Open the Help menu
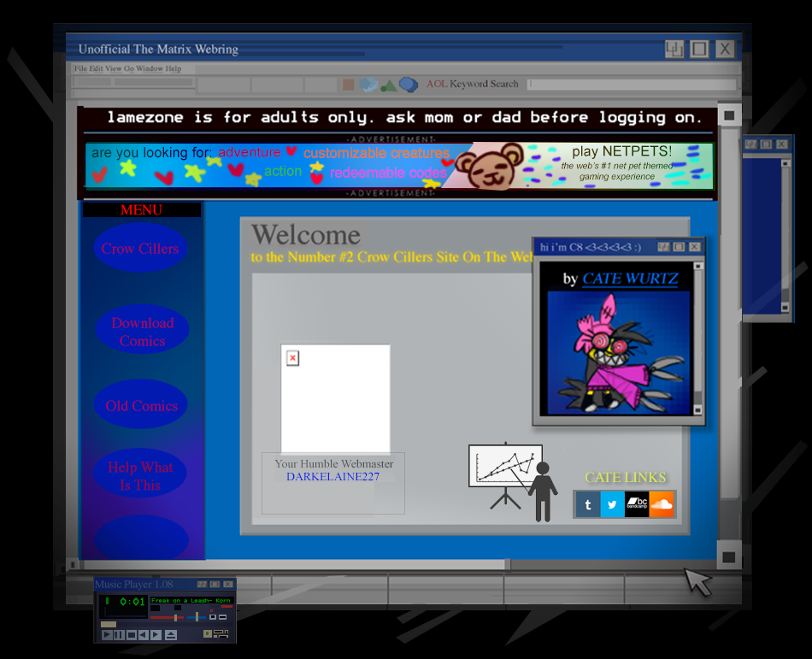812x659 pixels. [173, 68]
